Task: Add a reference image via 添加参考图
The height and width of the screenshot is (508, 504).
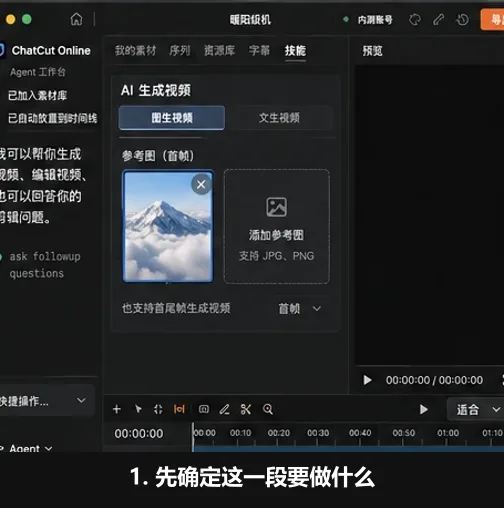Action: (277, 227)
